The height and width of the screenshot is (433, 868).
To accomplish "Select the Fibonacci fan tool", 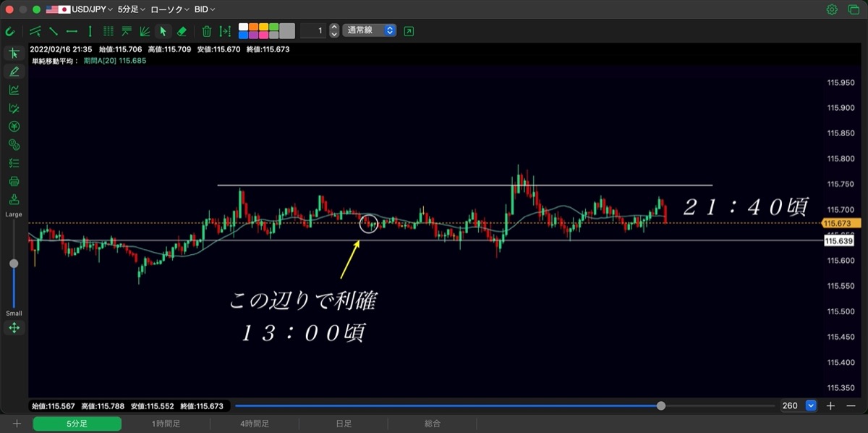I will pyautogui.click(x=145, y=31).
